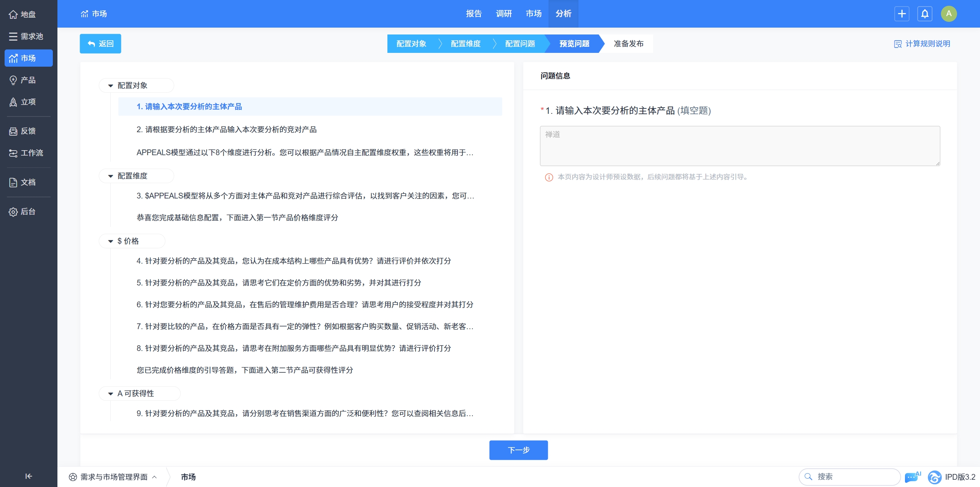Collapse the left sidebar with arrow icon
Screen dimensions: 980x487
point(29,476)
